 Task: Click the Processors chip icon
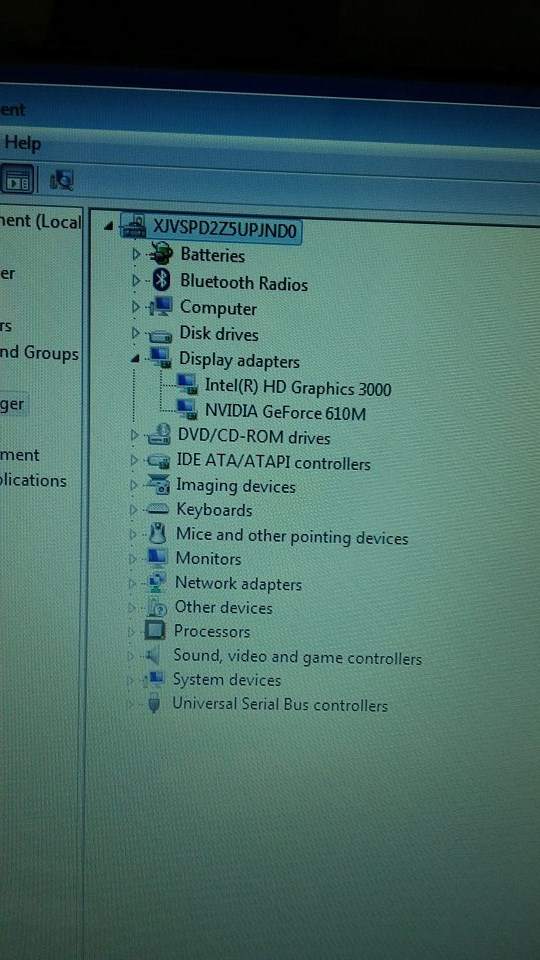155,630
